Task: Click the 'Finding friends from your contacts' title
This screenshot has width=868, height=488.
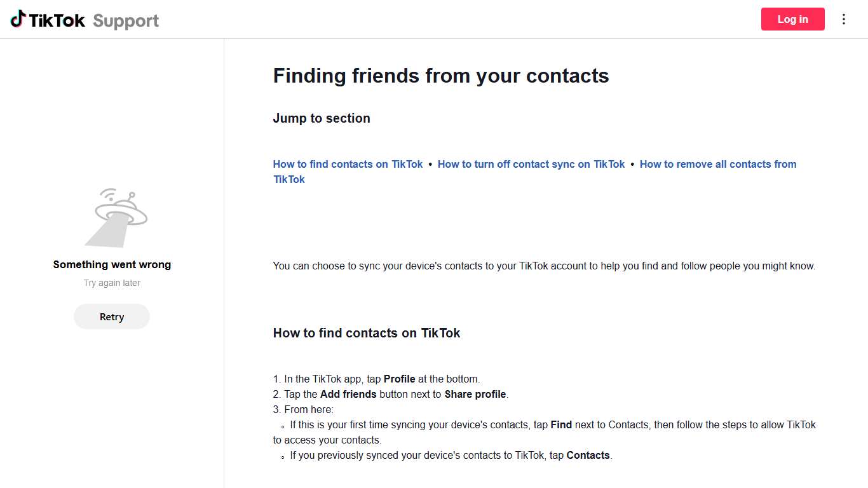Action: (x=441, y=76)
